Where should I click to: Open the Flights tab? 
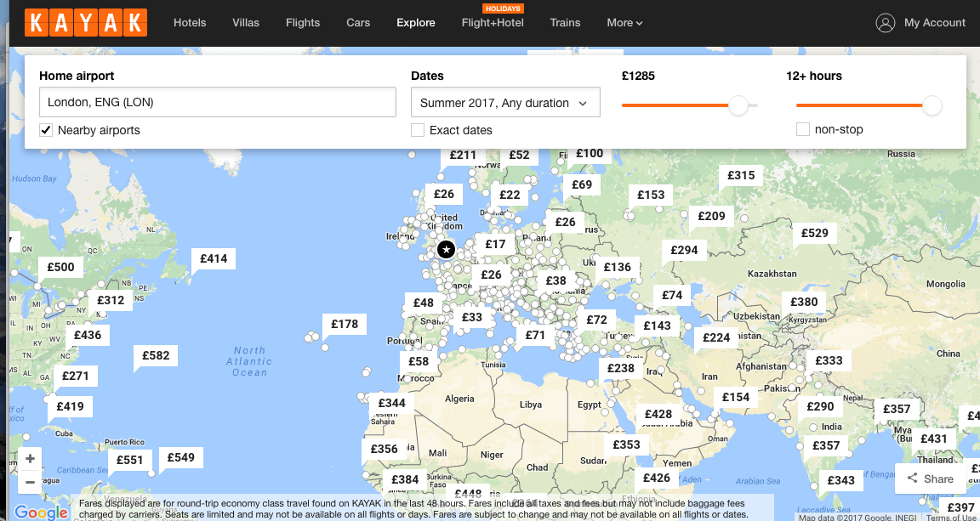(x=303, y=22)
